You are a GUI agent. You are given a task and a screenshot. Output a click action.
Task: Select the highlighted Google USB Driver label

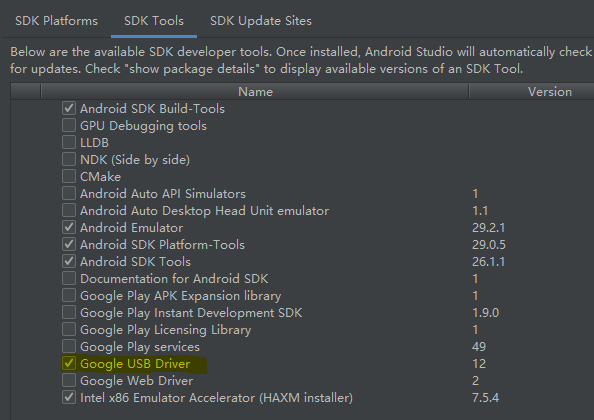[x=135, y=364]
